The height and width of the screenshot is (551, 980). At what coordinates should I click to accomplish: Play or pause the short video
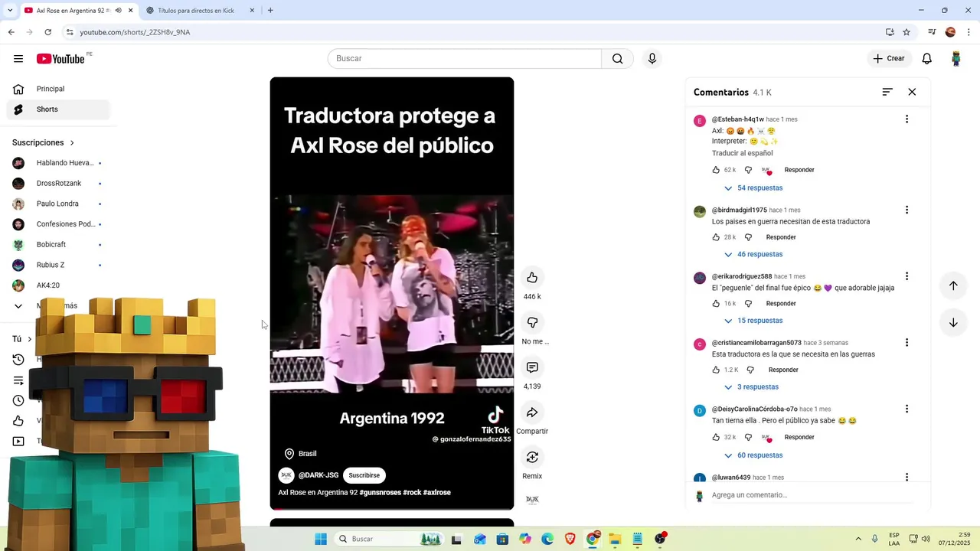(x=391, y=294)
